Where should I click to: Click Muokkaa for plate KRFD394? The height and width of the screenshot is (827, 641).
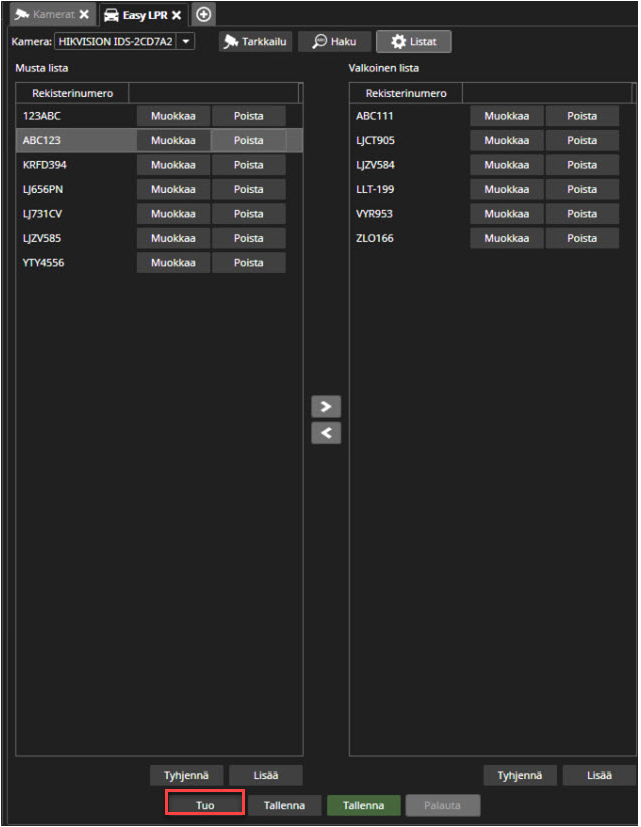173,165
